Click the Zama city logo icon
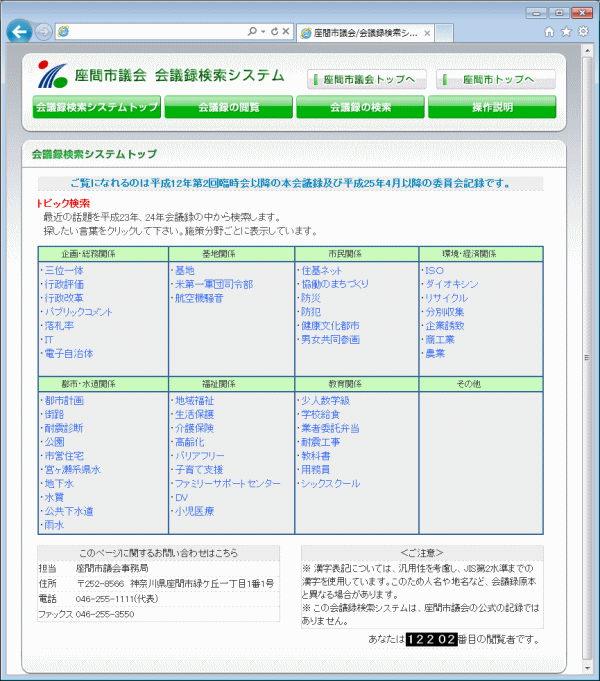600x681 pixels. coord(53,74)
